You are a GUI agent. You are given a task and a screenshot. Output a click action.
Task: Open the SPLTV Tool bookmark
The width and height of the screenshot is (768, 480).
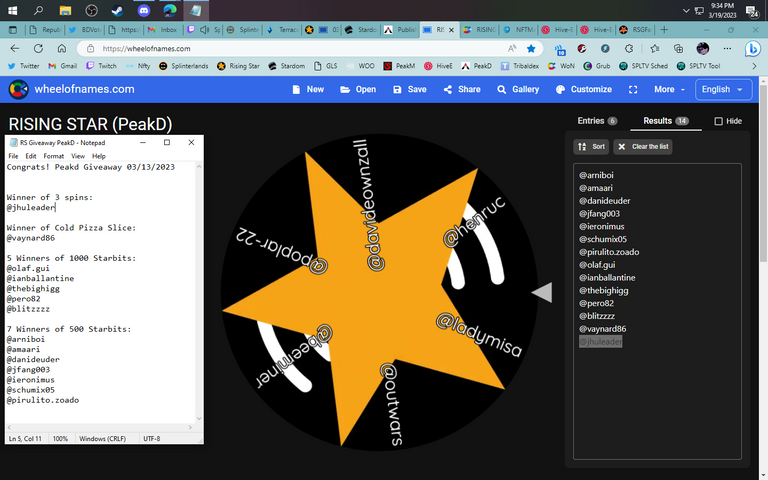pos(698,66)
